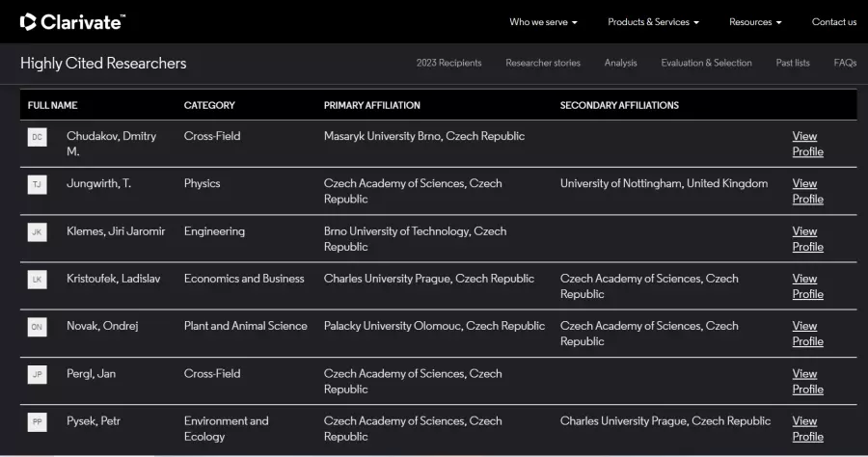Click the FAQs navigation link
868x457 pixels.
tap(845, 63)
